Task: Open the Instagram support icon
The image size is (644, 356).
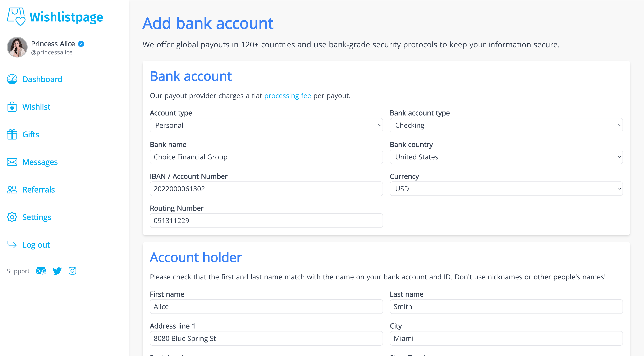Action: click(x=72, y=271)
